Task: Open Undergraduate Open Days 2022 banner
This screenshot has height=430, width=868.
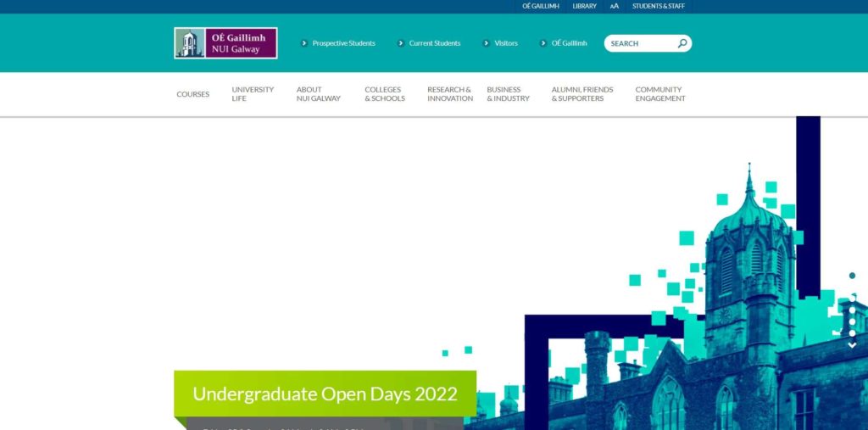Action: click(x=325, y=394)
